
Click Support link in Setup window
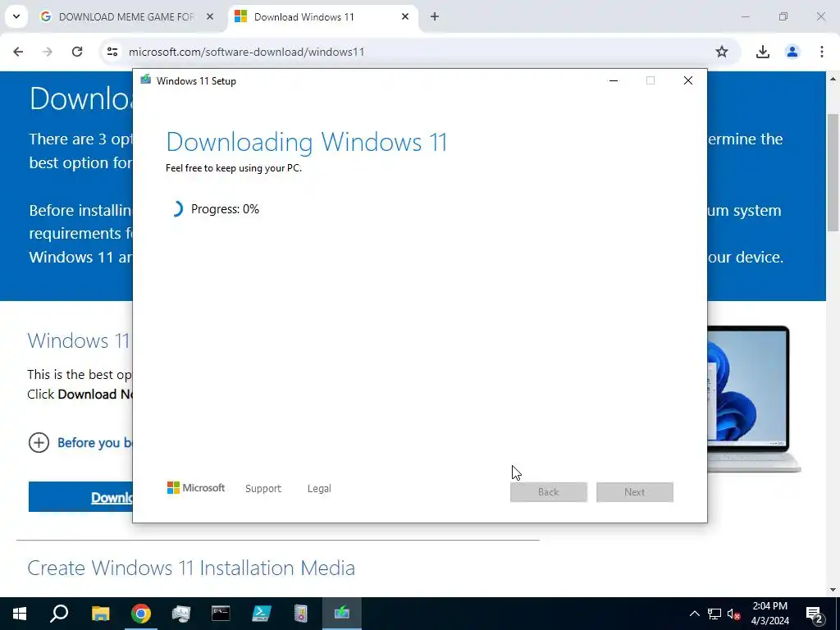[x=263, y=489]
